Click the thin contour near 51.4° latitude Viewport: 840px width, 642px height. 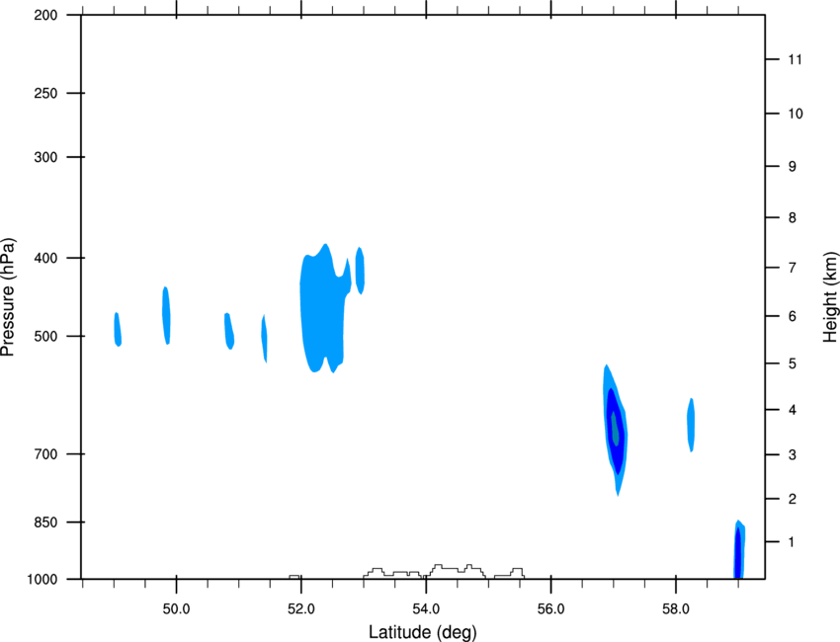point(264,339)
